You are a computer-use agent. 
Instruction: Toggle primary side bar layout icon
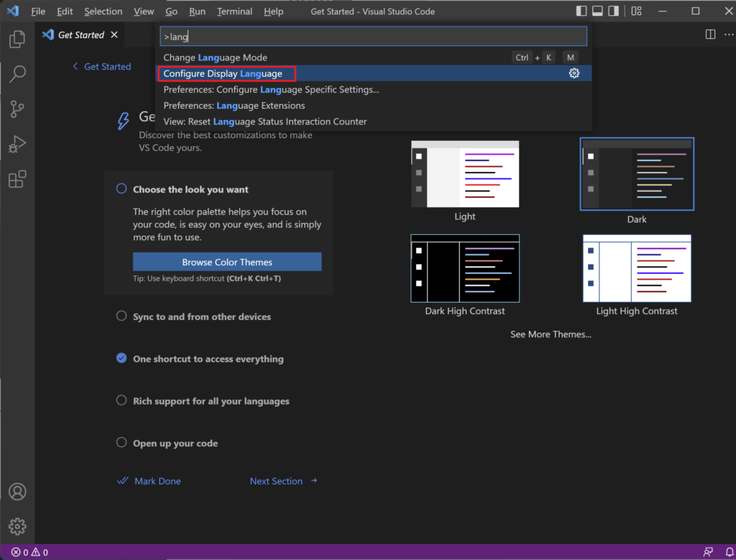tap(581, 11)
